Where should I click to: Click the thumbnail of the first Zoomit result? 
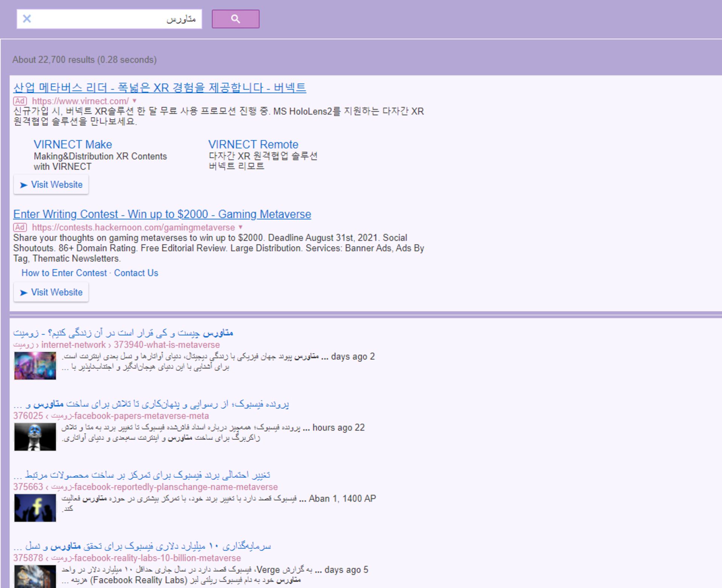click(x=35, y=365)
